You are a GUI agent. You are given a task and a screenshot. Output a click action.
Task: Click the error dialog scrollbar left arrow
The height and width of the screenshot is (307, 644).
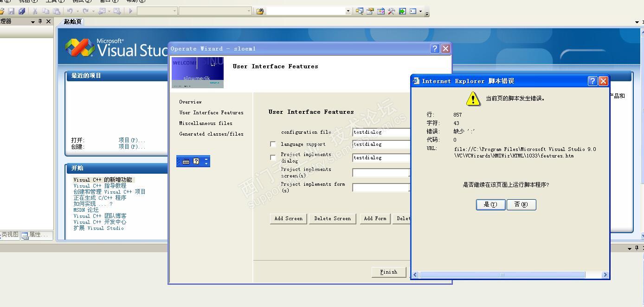click(x=415, y=274)
